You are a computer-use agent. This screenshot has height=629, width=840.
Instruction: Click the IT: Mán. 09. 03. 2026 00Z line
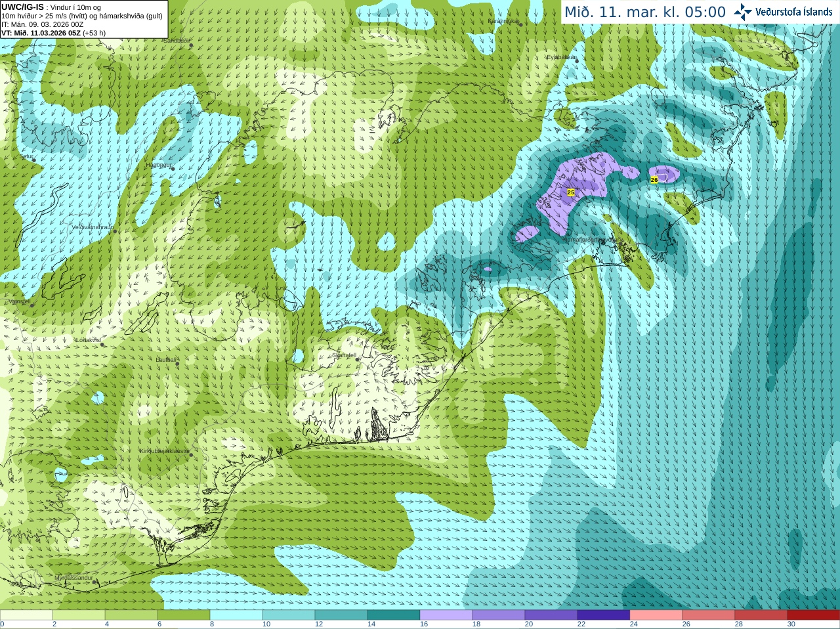42,24
